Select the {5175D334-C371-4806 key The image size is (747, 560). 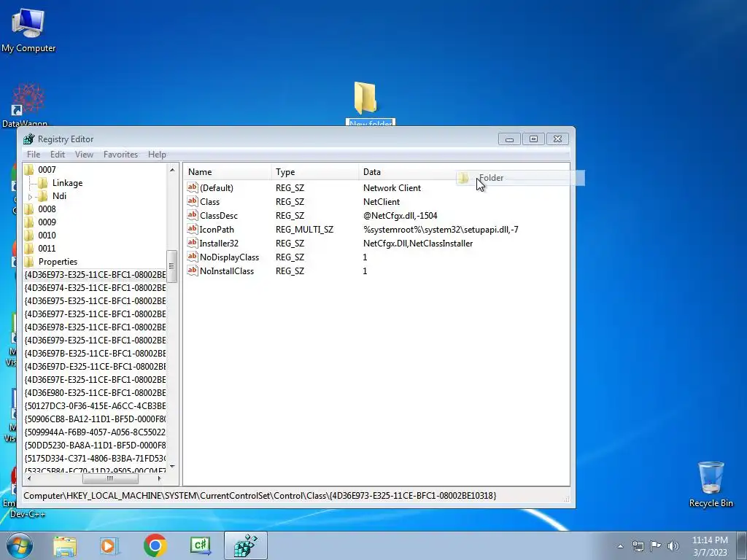[x=95, y=458]
